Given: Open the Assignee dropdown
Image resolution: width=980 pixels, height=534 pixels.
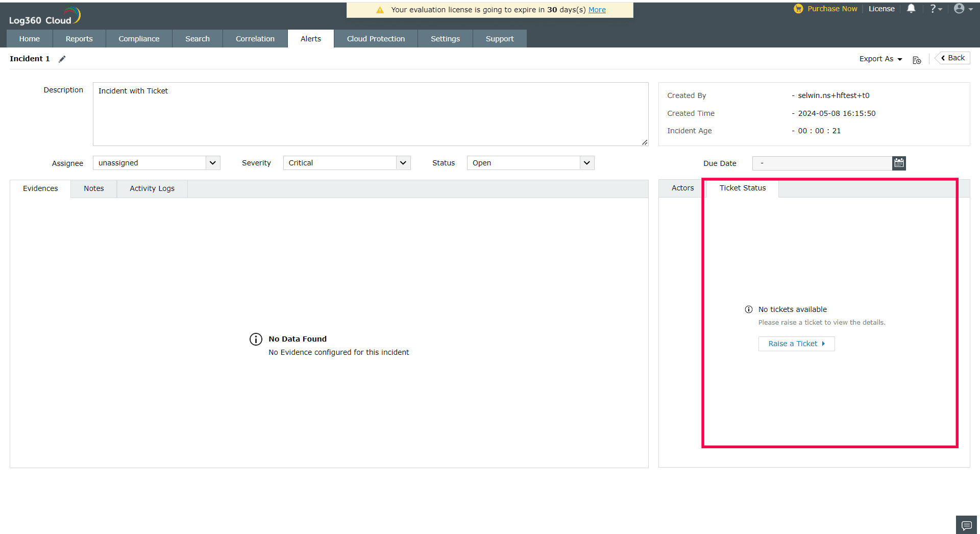Looking at the screenshot, I should (156, 163).
